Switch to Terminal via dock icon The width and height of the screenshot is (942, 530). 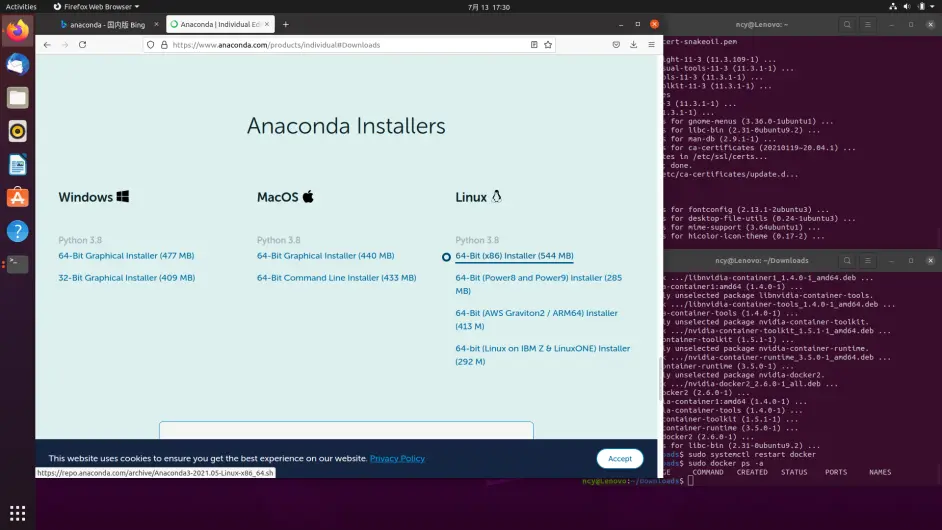pyautogui.click(x=17, y=264)
